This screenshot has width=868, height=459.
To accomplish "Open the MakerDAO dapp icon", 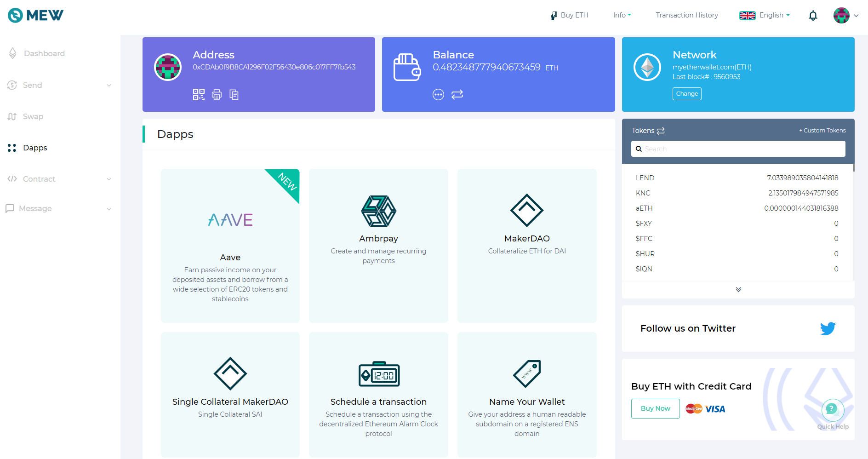I will pos(527,211).
